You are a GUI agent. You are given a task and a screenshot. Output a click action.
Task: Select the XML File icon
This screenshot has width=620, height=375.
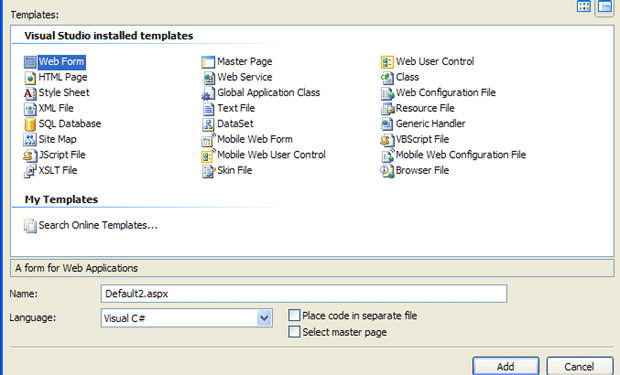(x=30, y=108)
